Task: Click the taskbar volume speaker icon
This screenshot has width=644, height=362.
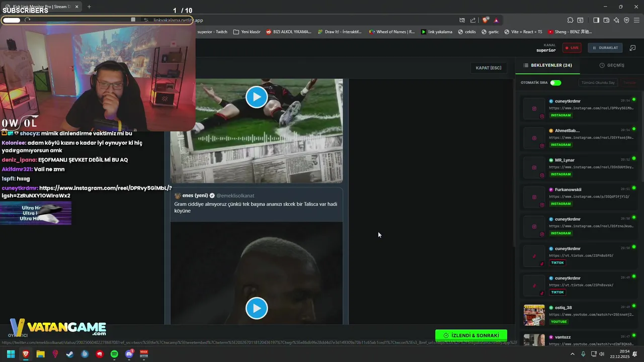Action: pyautogui.click(x=602, y=354)
